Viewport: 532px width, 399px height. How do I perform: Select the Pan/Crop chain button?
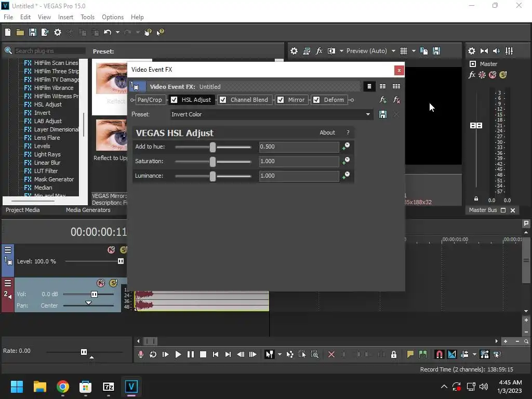150,100
